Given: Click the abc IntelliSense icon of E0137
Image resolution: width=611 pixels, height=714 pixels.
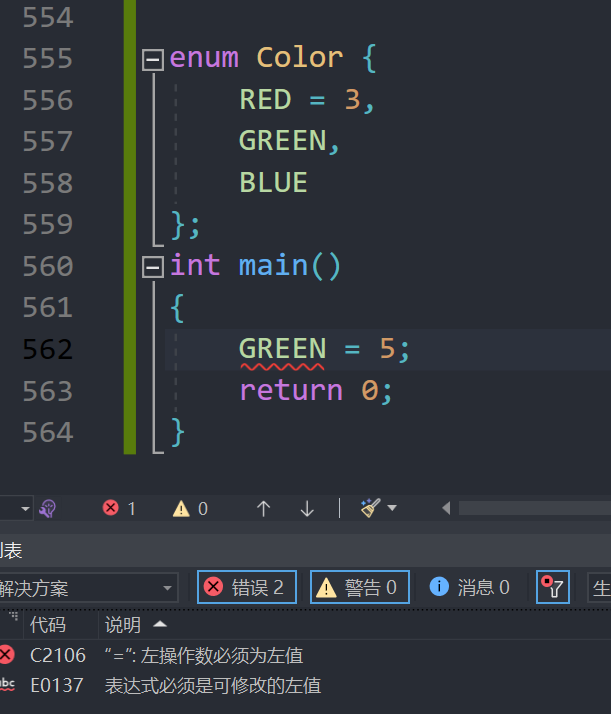Looking at the screenshot, I should 7,685.
